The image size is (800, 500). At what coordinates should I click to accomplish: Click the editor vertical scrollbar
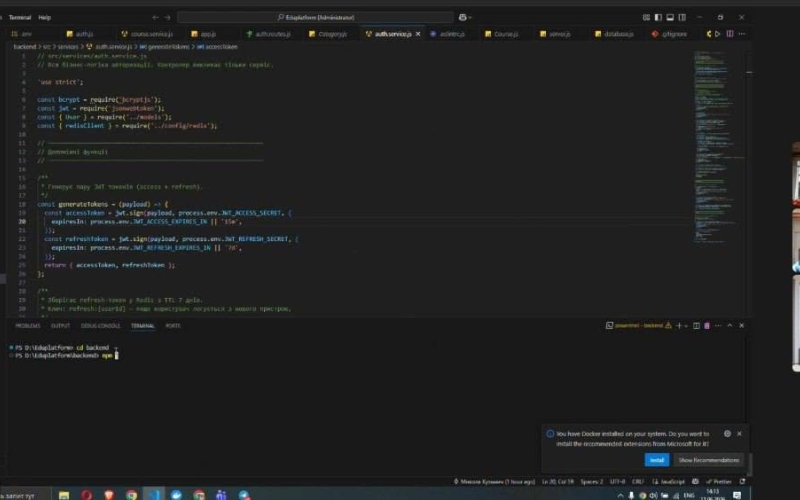pyautogui.click(x=749, y=184)
